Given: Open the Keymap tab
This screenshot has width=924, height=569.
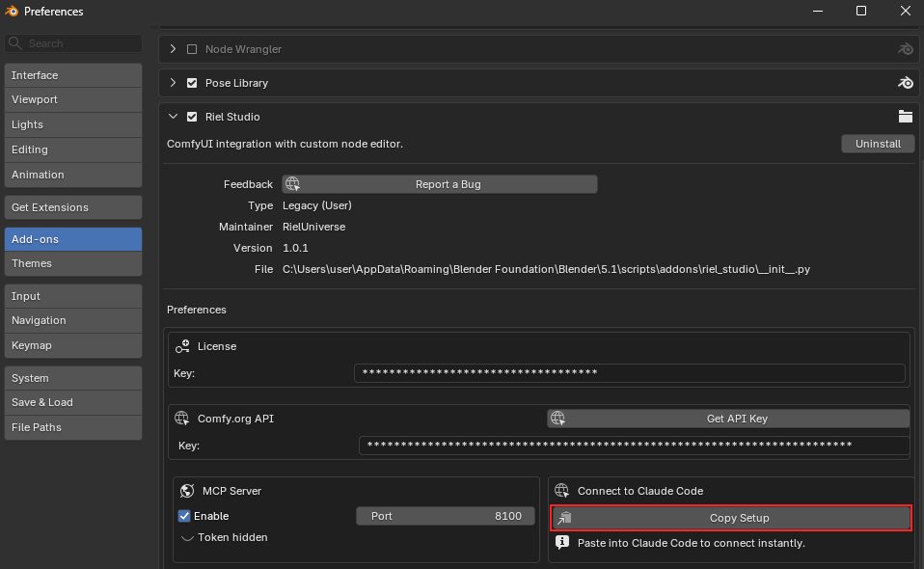Looking at the screenshot, I should pyautogui.click(x=73, y=346).
